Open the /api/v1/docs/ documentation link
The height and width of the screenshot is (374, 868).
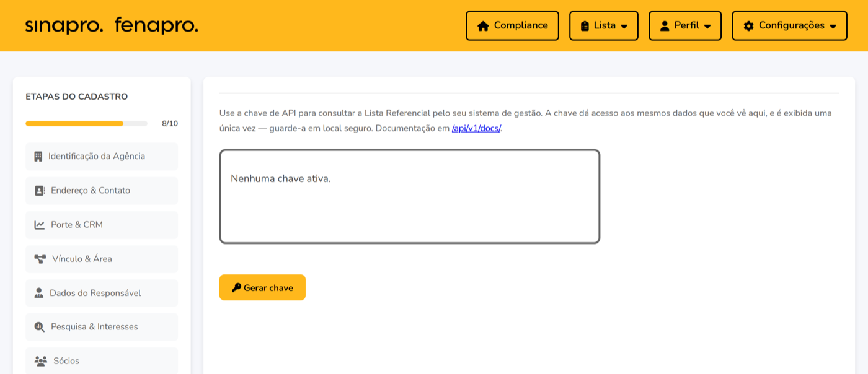click(476, 128)
